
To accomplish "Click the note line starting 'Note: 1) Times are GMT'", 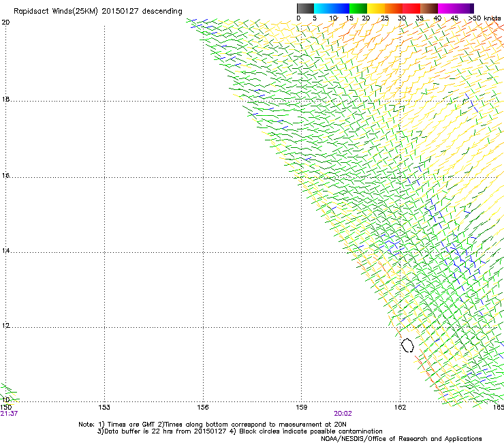I will (x=212, y=425).
